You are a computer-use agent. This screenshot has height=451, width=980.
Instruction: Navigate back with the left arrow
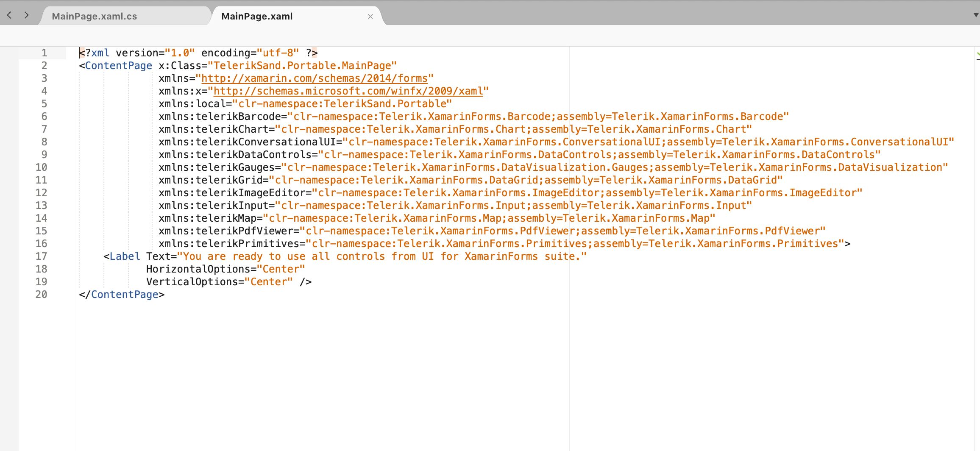click(9, 15)
